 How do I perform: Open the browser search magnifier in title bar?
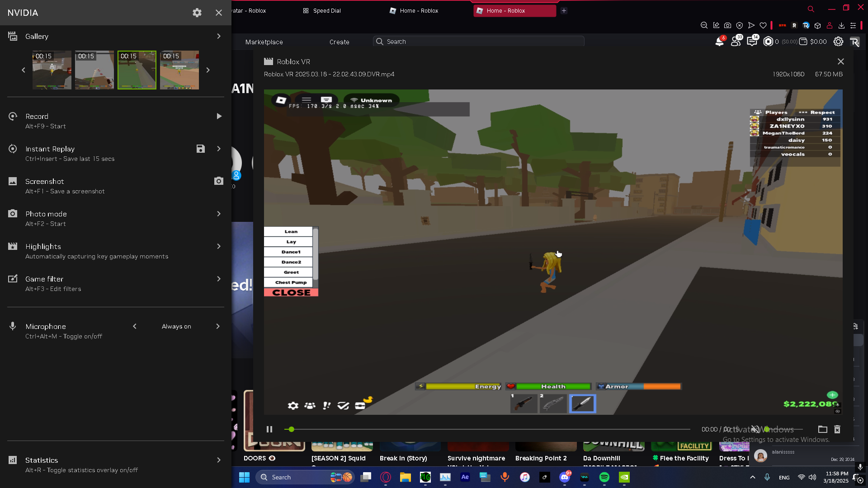pyautogui.click(x=811, y=9)
